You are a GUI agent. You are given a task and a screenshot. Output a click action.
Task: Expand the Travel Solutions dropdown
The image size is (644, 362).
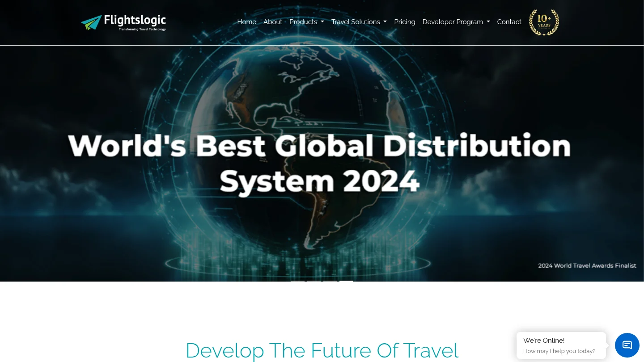(x=359, y=22)
